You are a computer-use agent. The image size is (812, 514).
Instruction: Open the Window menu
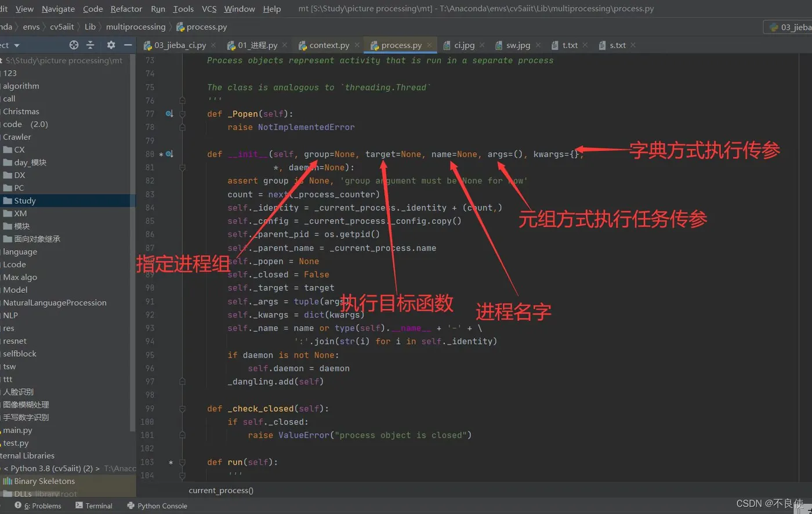point(240,9)
